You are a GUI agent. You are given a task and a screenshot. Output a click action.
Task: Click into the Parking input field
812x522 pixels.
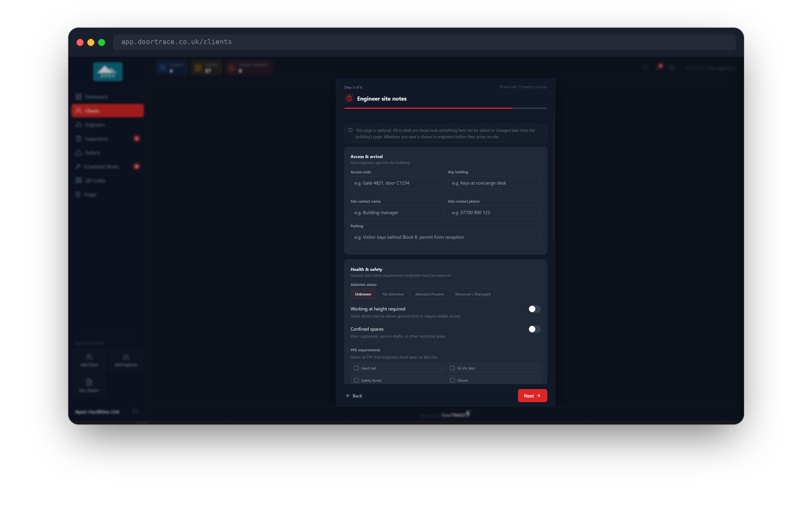(x=445, y=237)
